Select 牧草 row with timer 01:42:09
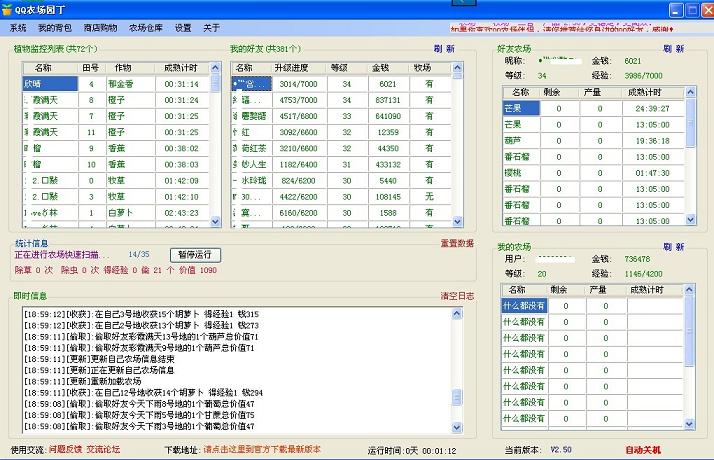Screen dimensions: 714x460 click(116, 180)
